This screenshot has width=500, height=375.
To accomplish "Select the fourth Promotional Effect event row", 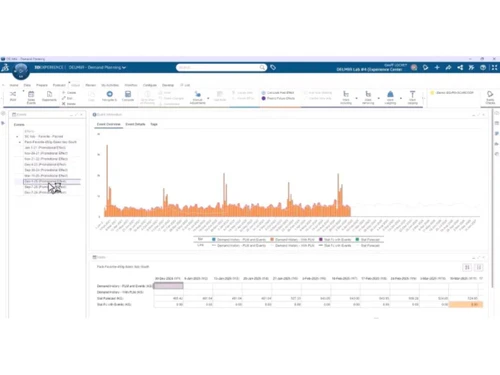I will [45, 164].
